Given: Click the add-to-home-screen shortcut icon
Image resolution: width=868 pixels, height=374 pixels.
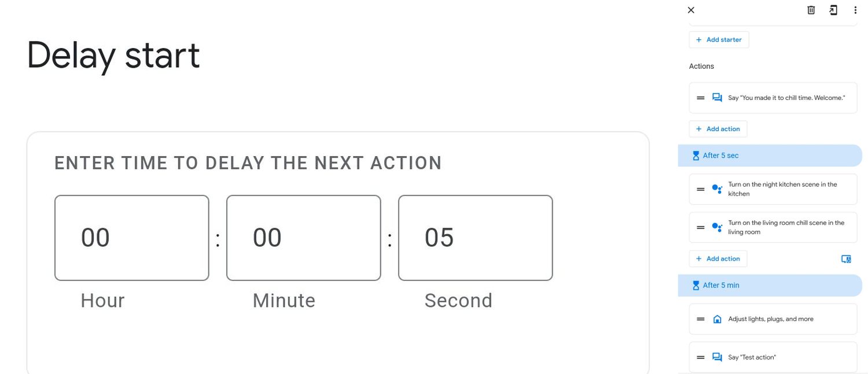Looking at the screenshot, I should (833, 10).
